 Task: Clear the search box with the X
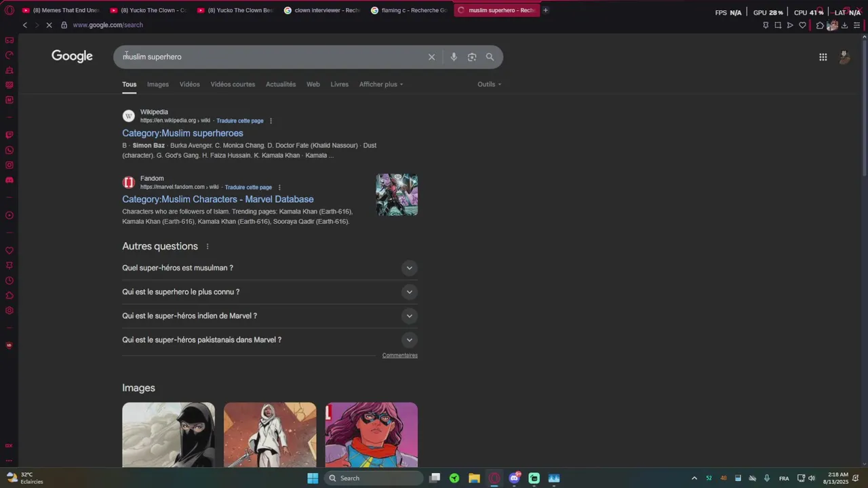pos(431,57)
